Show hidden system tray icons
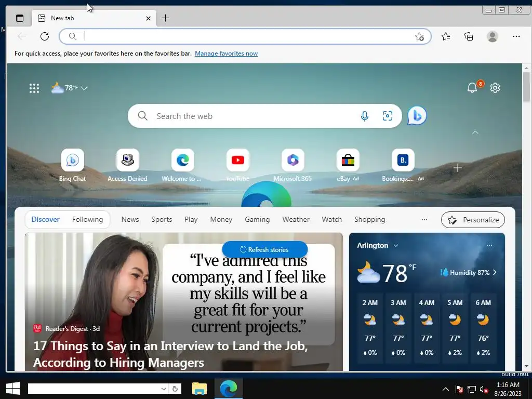Image resolution: width=532 pixels, height=399 pixels. pyautogui.click(x=446, y=389)
